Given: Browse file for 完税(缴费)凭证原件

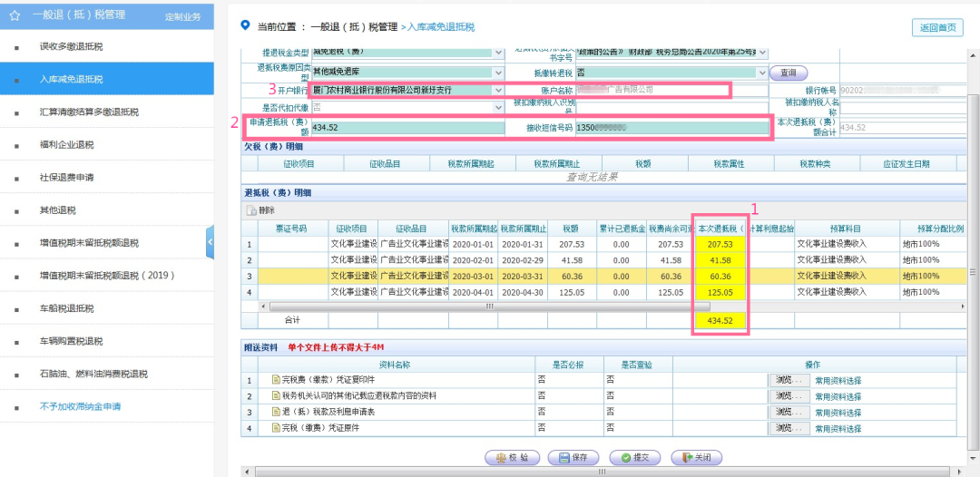Looking at the screenshot, I should 789,428.
